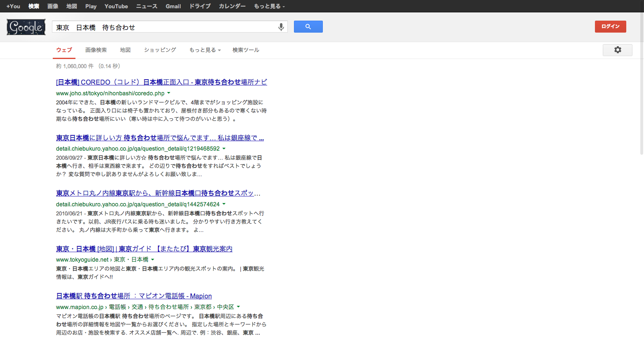
Task: Expand arrow beside q1219468592 chiebukuro URL
Action: coord(224,149)
